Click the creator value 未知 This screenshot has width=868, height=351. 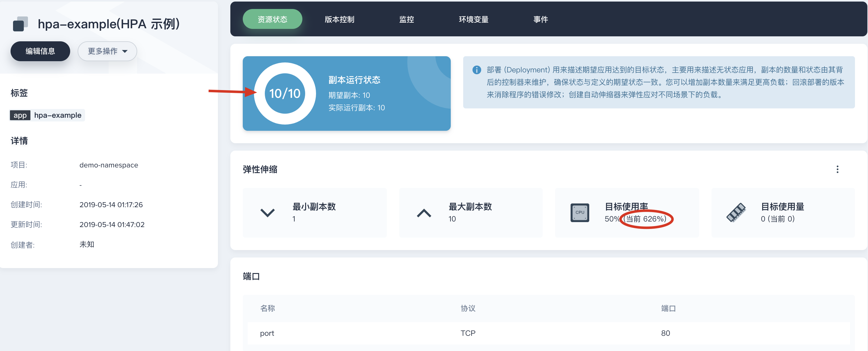pyautogui.click(x=87, y=244)
